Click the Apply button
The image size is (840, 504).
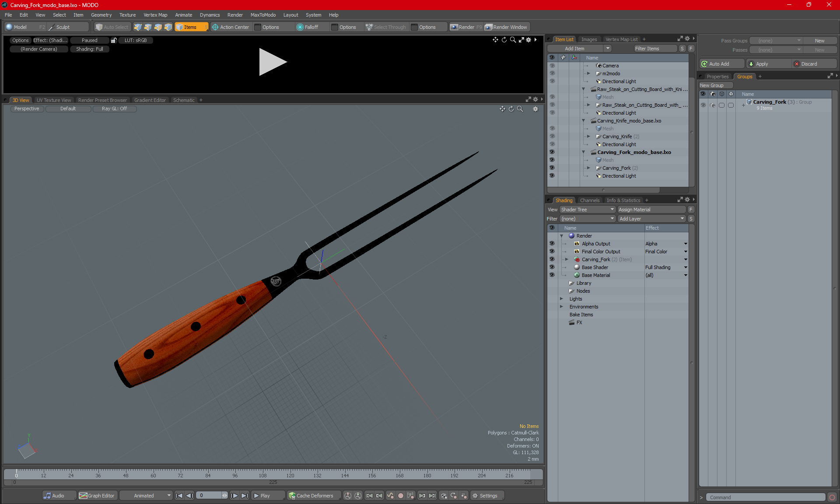769,64
